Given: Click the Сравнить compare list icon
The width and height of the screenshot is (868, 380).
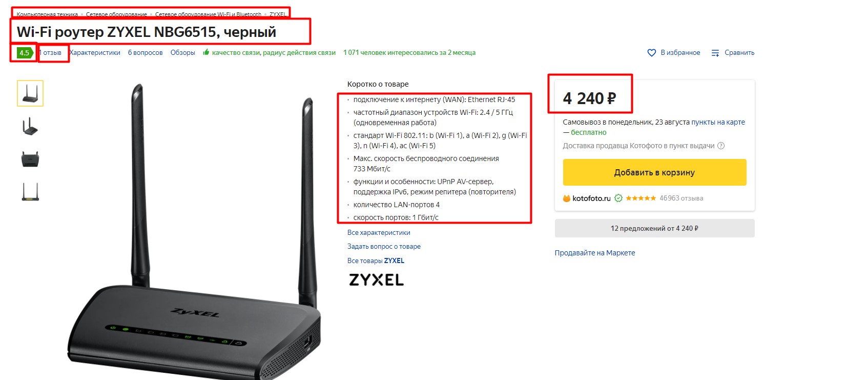Looking at the screenshot, I should (715, 53).
